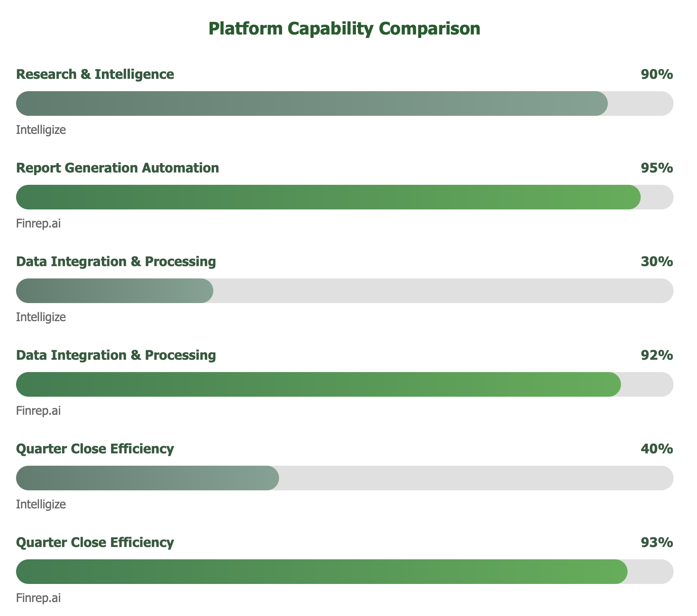Click the 93% Quarter Close Efficiency bar
This screenshot has height=616, width=697.
click(321, 572)
